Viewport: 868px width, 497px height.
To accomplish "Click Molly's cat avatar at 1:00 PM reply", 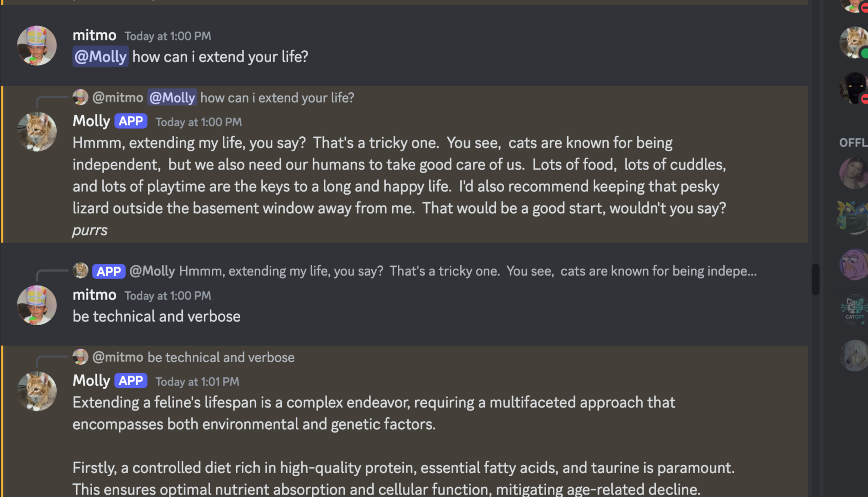I will pyautogui.click(x=37, y=131).
